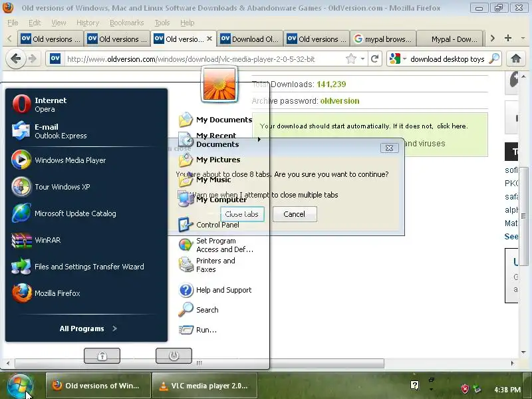
Task: Switch to Old versions of Win... taskbar button
Action: pos(98,386)
